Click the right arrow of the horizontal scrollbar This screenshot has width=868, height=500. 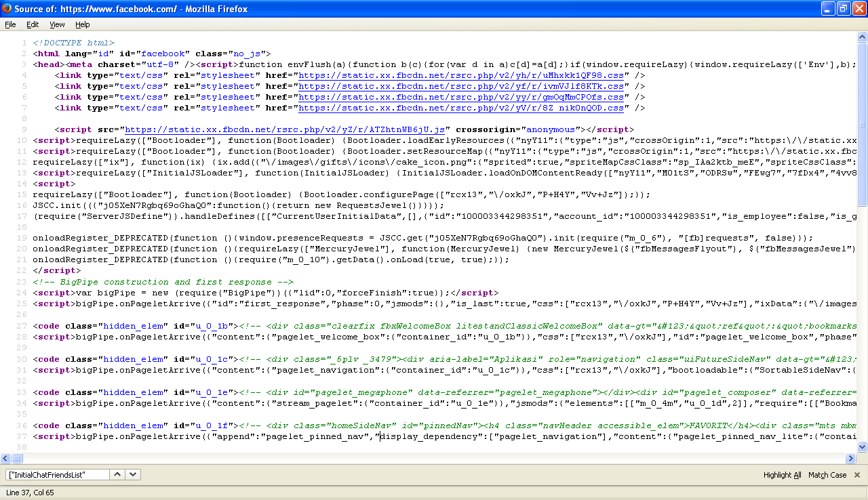point(850,459)
